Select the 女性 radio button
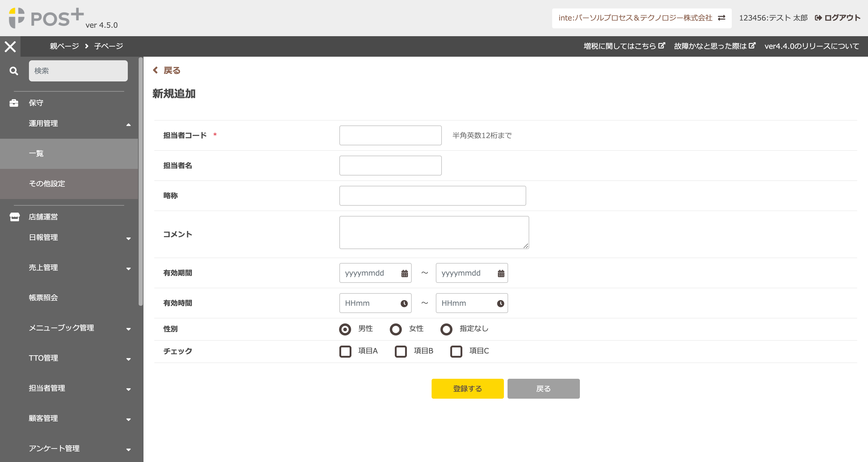 point(396,329)
